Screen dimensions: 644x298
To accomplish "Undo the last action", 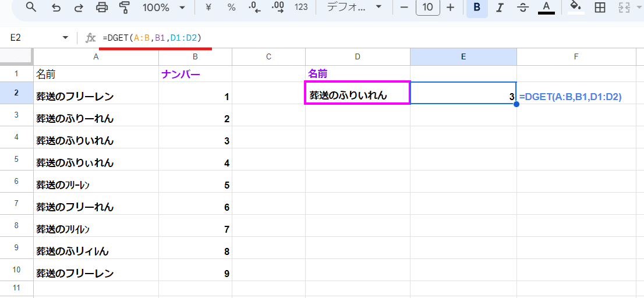I will 56,7.
